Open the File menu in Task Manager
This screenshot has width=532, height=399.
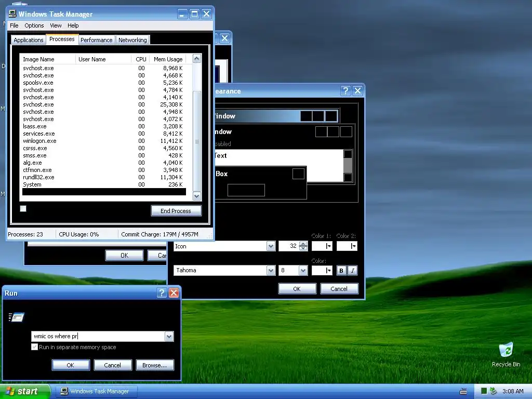[14, 25]
